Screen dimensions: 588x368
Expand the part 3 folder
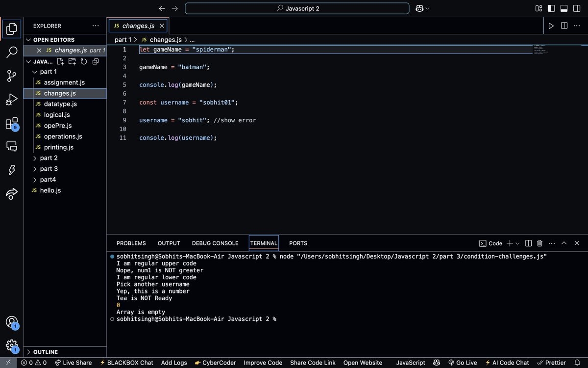(34, 169)
